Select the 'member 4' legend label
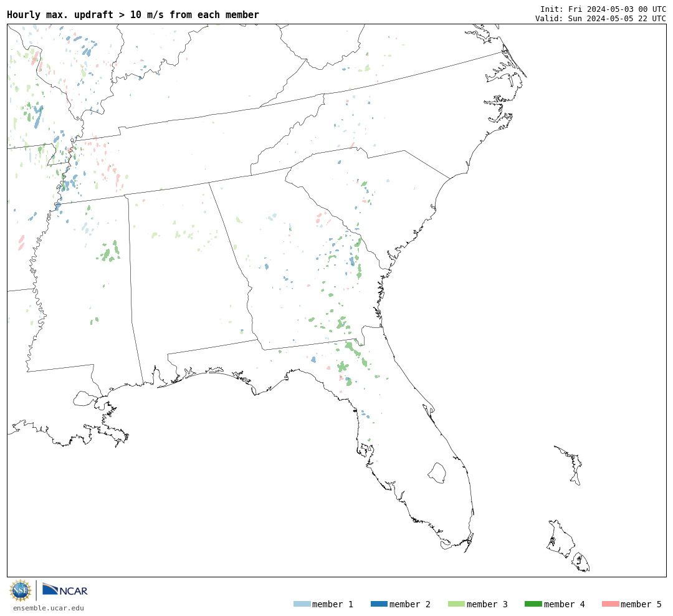The image size is (673, 616). 564,604
